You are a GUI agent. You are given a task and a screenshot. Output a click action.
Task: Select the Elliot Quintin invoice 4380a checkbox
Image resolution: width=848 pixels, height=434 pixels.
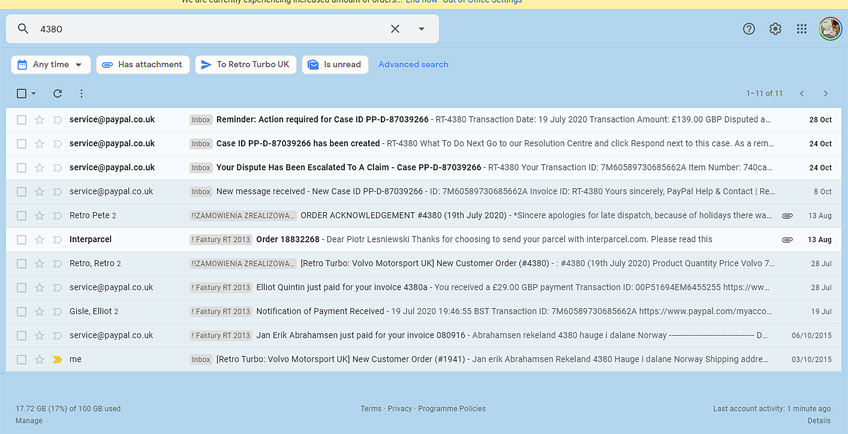(21, 287)
